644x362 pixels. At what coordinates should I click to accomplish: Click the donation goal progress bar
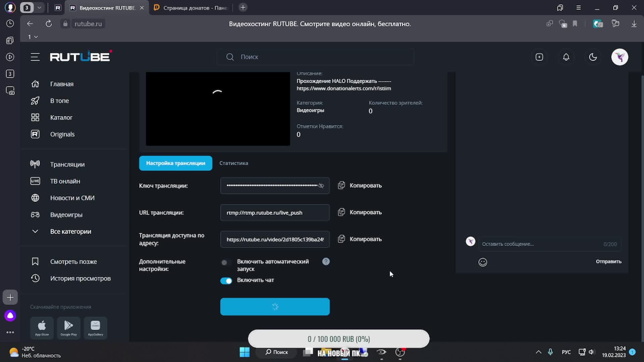[x=338, y=339]
